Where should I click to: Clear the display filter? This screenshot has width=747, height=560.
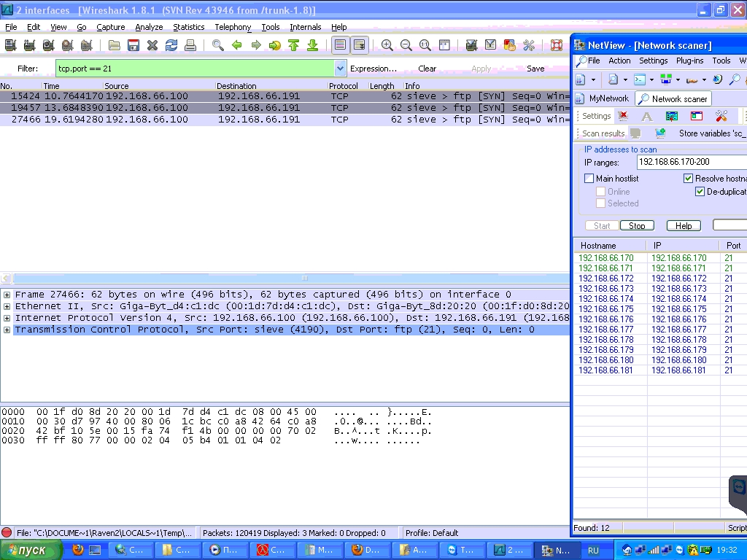tap(427, 69)
